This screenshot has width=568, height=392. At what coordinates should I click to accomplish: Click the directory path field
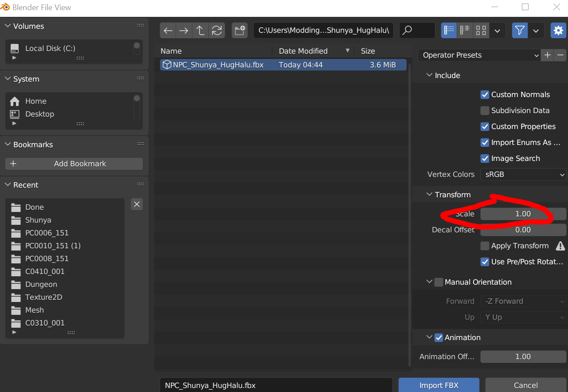click(324, 31)
